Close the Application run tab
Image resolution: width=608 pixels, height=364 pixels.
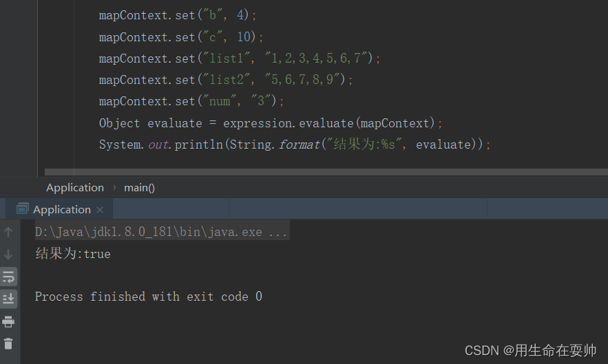click(x=100, y=210)
